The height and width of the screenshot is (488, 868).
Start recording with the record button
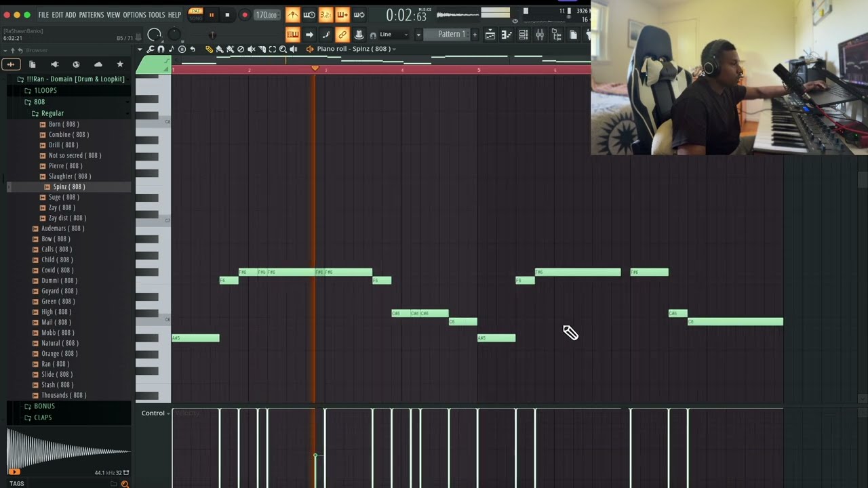245,15
